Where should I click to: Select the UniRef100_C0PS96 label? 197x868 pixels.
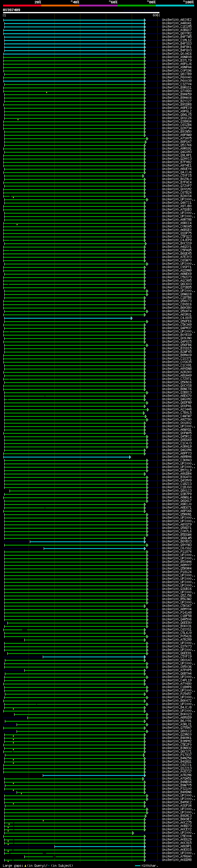click(x=176, y=71)
